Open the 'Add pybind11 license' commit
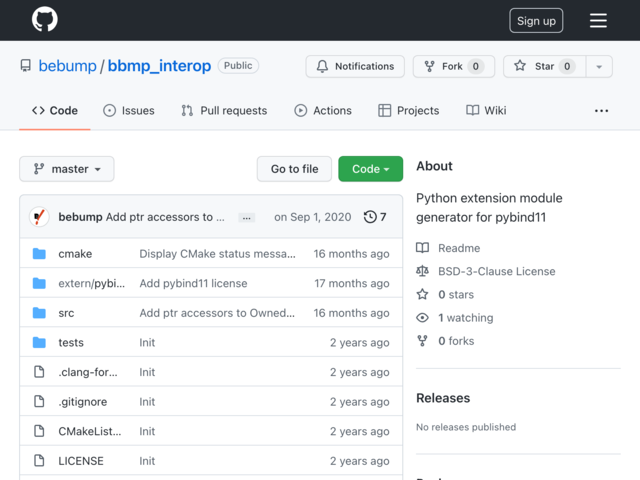The width and height of the screenshot is (640, 480). (193, 283)
